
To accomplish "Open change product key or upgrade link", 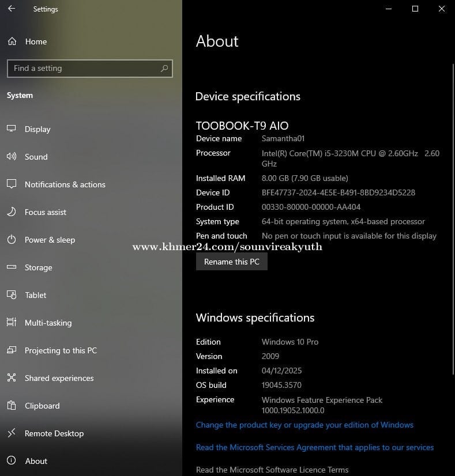I will click(304, 425).
